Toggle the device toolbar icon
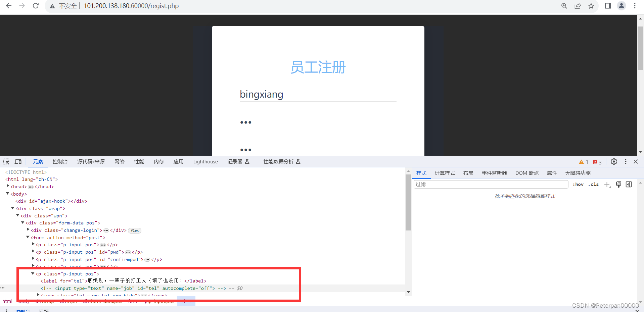 (18, 162)
